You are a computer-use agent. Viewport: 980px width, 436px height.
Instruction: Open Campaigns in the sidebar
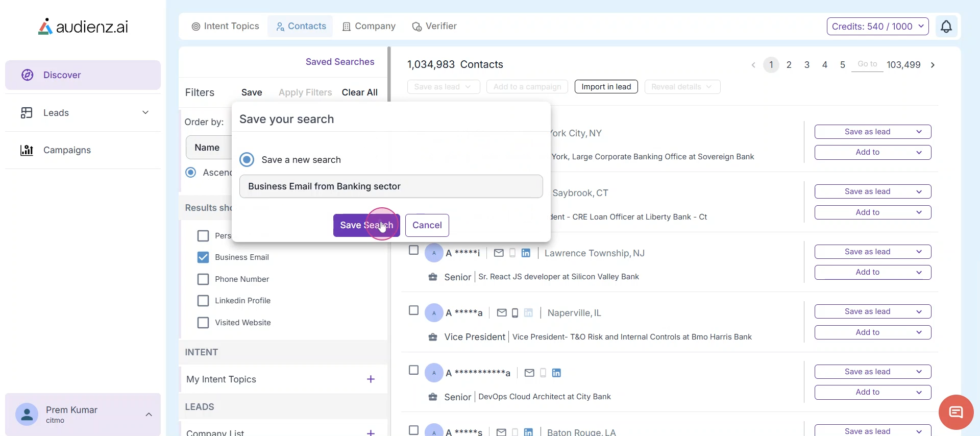tap(83, 150)
